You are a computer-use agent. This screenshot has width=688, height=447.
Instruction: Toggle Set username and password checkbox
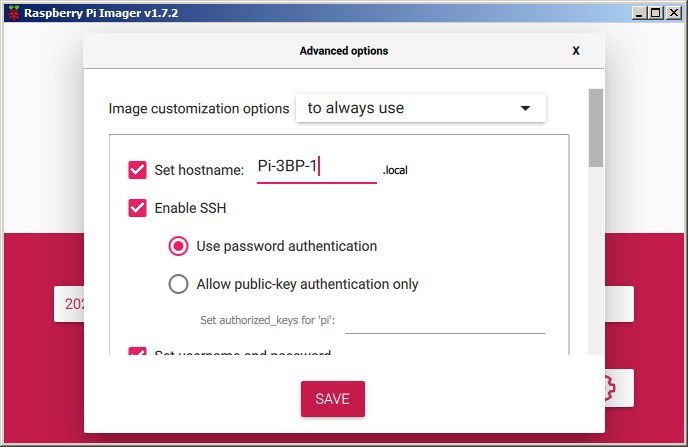[138, 353]
